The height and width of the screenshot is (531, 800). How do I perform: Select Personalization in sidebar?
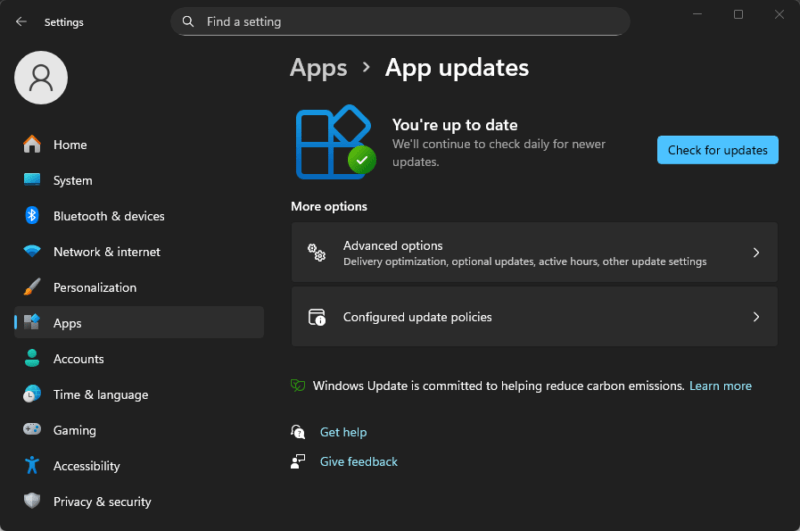[x=139, y=287]
